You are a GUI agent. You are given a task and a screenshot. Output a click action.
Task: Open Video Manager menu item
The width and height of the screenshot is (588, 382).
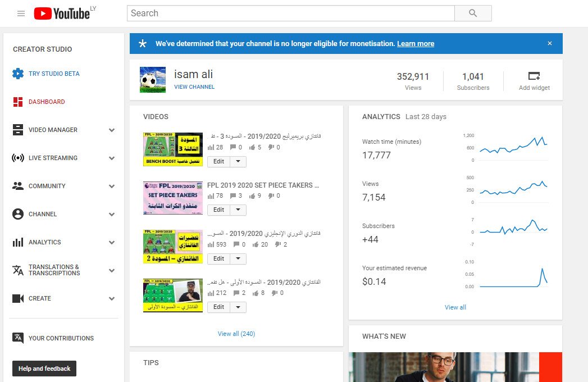[x=53, y=130]
